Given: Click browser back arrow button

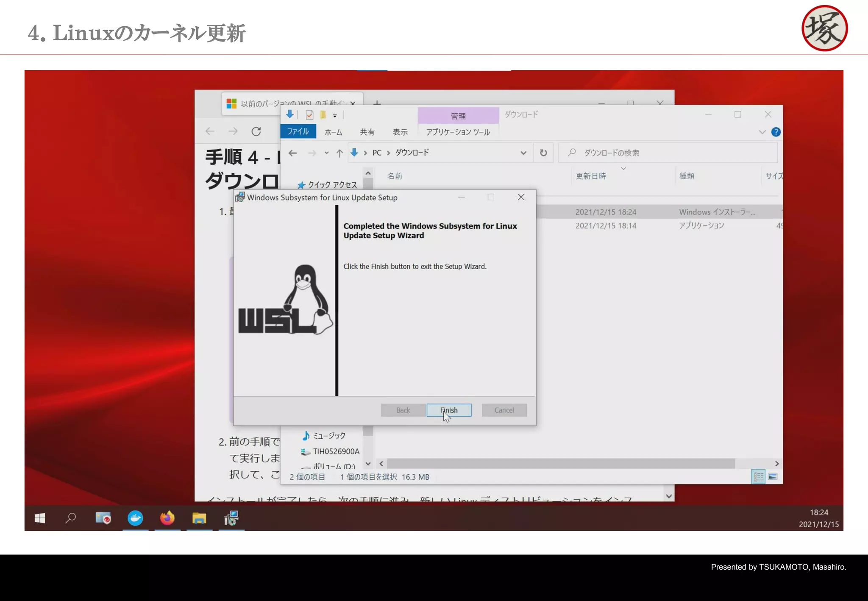Looking at the screenshot, I should (x=210, y=131).
